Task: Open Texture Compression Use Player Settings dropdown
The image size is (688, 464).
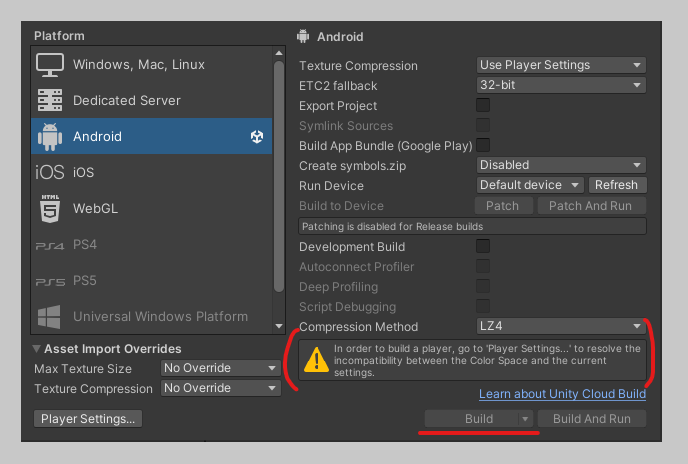Action: [x=561, y=65]
